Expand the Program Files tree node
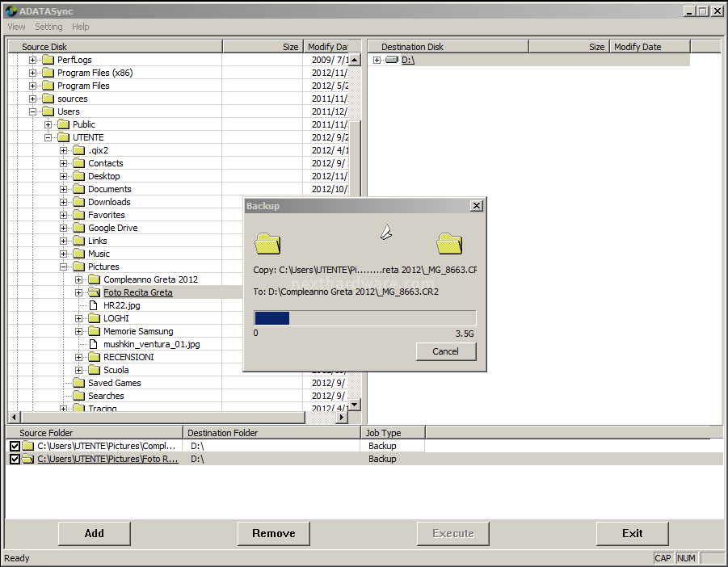Viewport: 728px width, 567px height. tap(32, 86)
